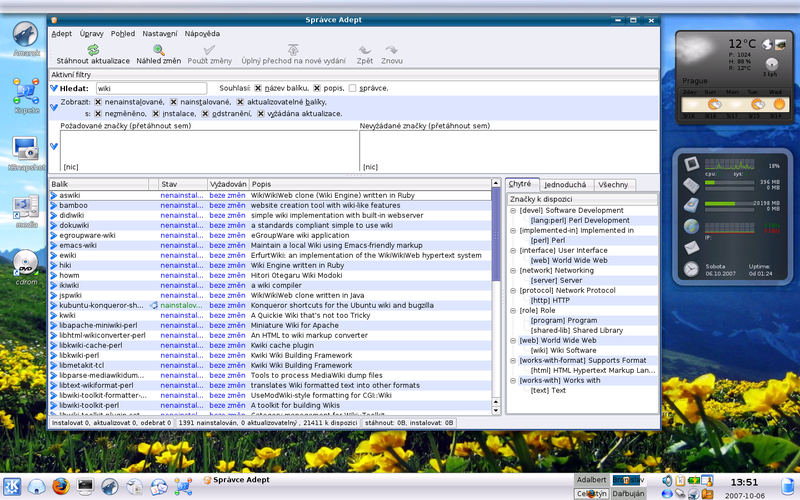Switch to Adalbert virtual desktop
Screen dimensions: 800x500
coord(591,480)
